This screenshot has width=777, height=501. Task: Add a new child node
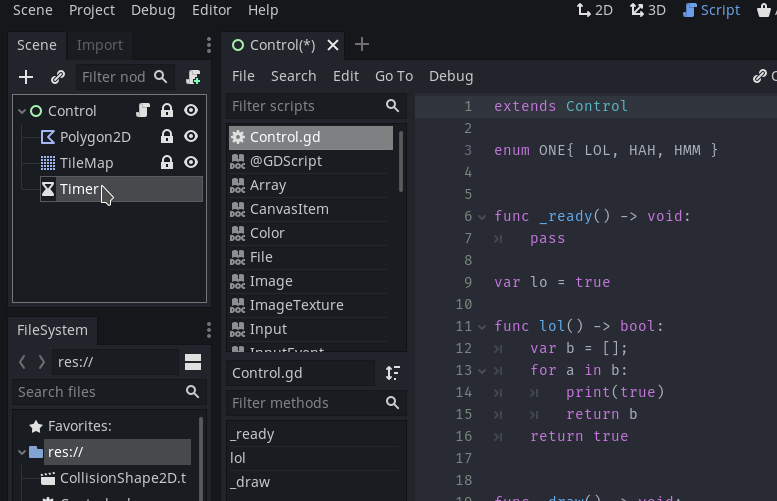[26, 77]
